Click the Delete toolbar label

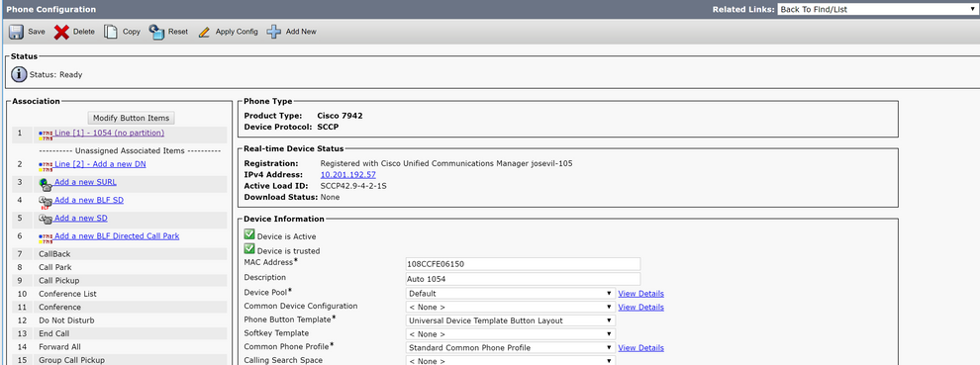tap(84, 32)
